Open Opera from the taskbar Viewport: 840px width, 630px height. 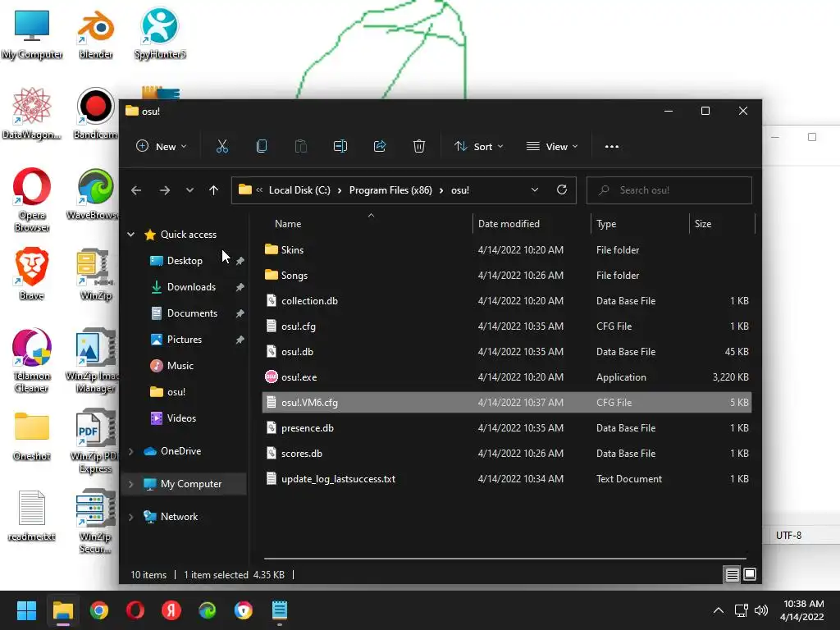135,610
